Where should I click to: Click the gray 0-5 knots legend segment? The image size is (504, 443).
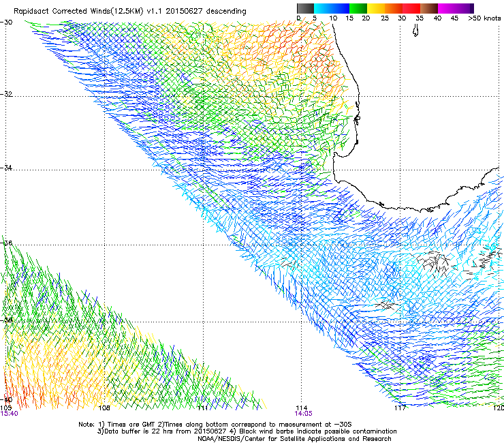click(305, 8)
